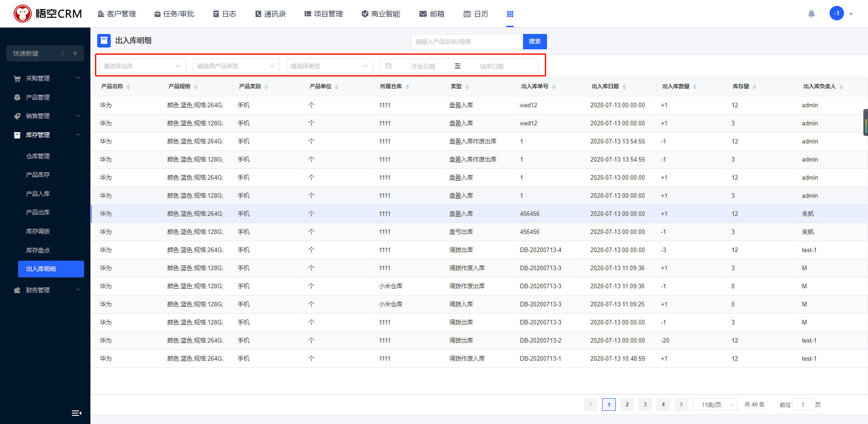Open 任务/审批 in the top navigation

click(174, 14)
